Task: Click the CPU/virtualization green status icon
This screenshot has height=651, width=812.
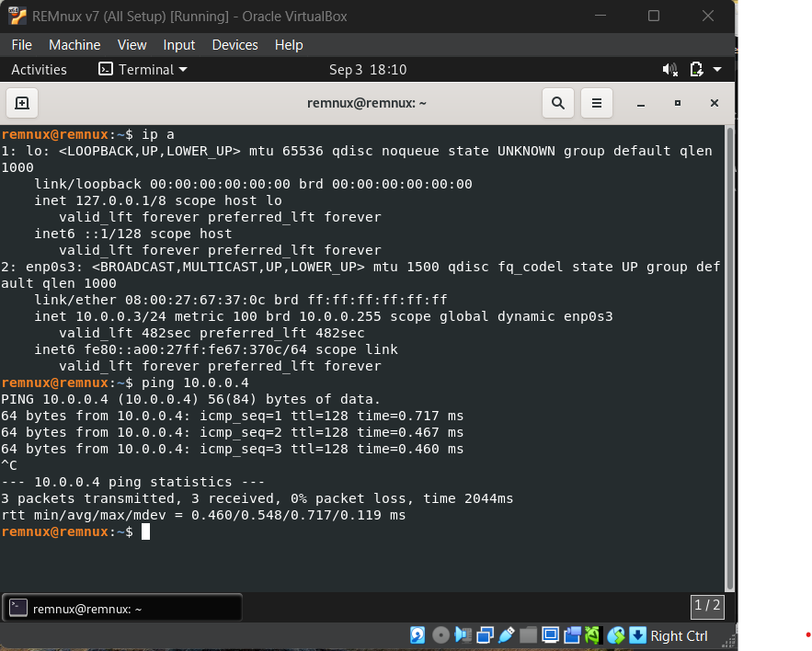Action: pyautogui.click(x=593, y=635)
